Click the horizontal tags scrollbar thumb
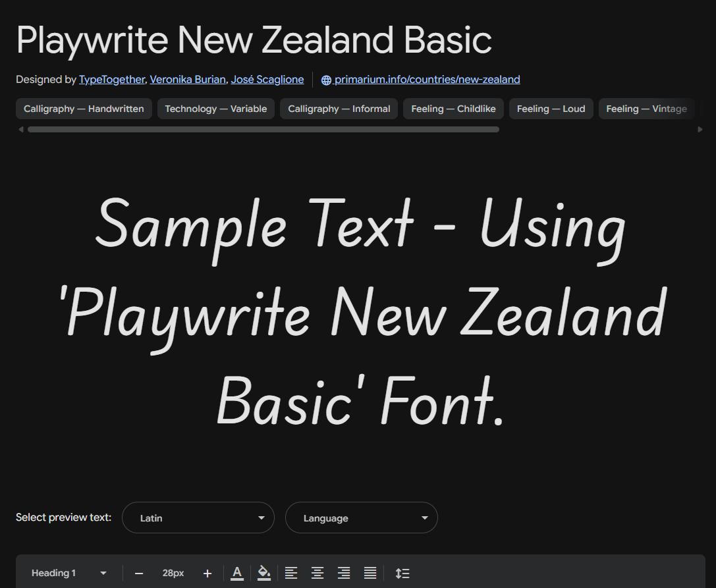The width and height of the screenshot is (716, 588). (263, 129)
